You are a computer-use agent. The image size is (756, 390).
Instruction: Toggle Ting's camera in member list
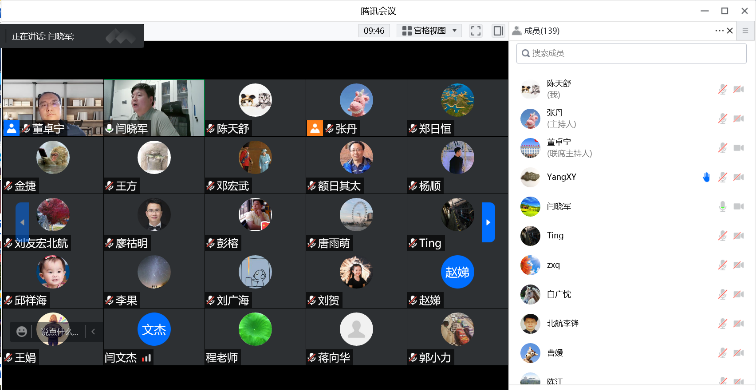[x=738, y=236]
